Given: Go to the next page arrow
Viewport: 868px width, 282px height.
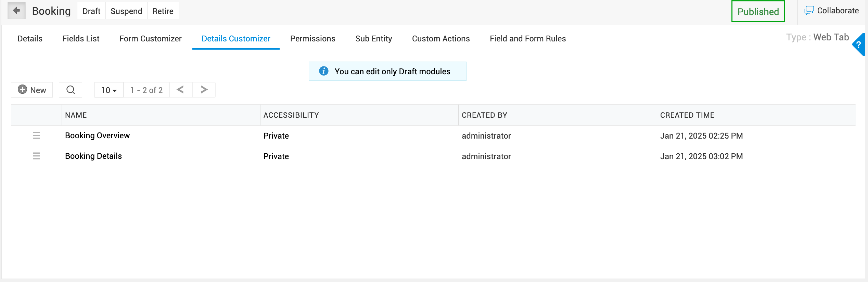Looking at the screenshot, I should [204, 90].
